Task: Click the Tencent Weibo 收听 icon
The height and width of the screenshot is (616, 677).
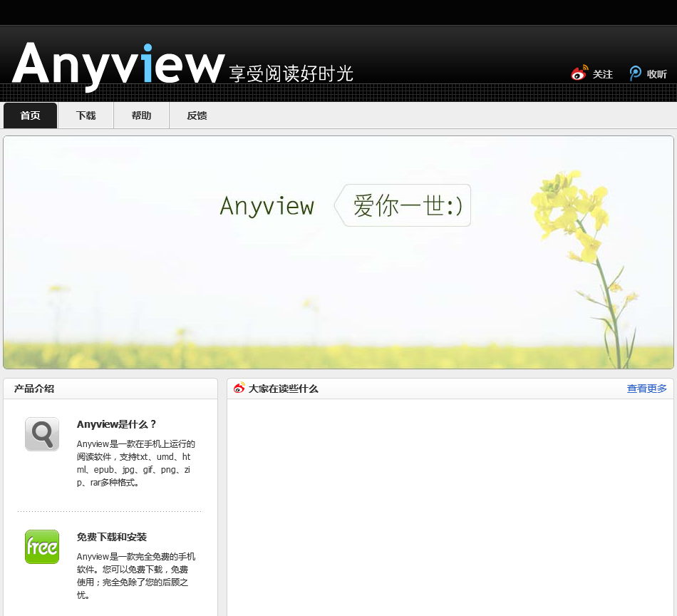Action: pyautogui.click(x=635, y=73)
